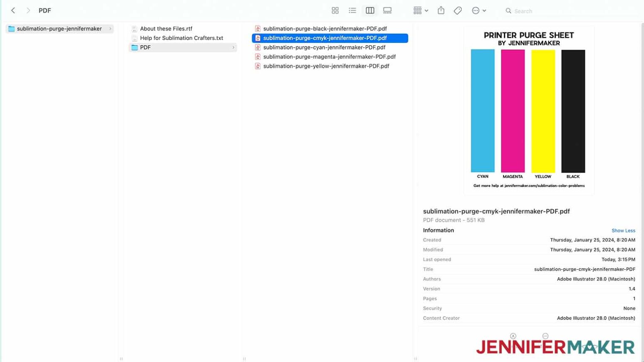Click the text file icon beside Help for Sublimation Crafters
644x362 pixels.
(x=135, y=38)
